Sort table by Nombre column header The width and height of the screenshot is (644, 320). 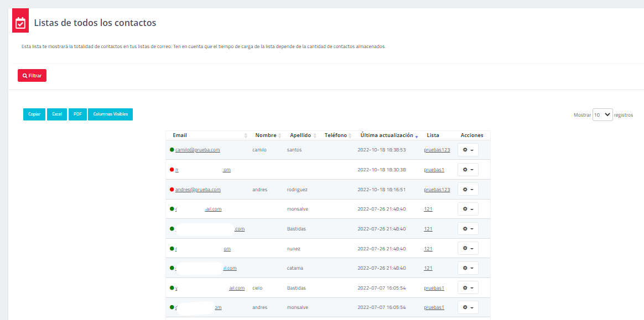click(x=266, y=135)
